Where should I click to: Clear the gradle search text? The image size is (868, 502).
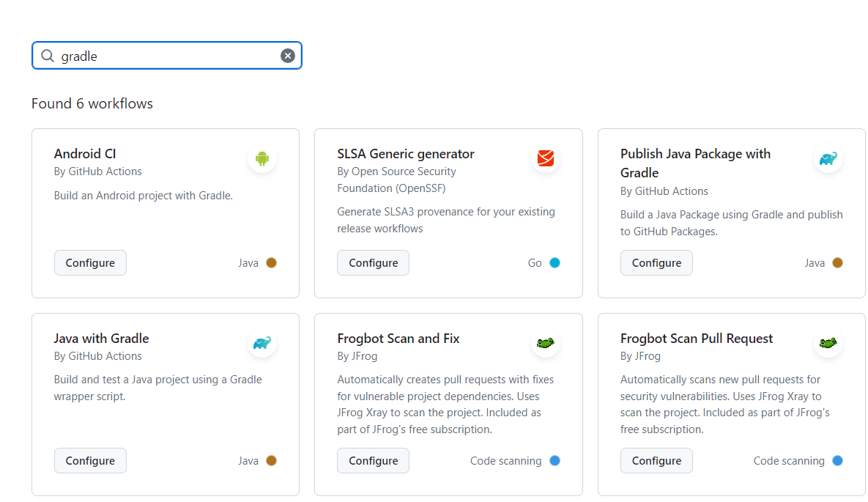(288, 56)
